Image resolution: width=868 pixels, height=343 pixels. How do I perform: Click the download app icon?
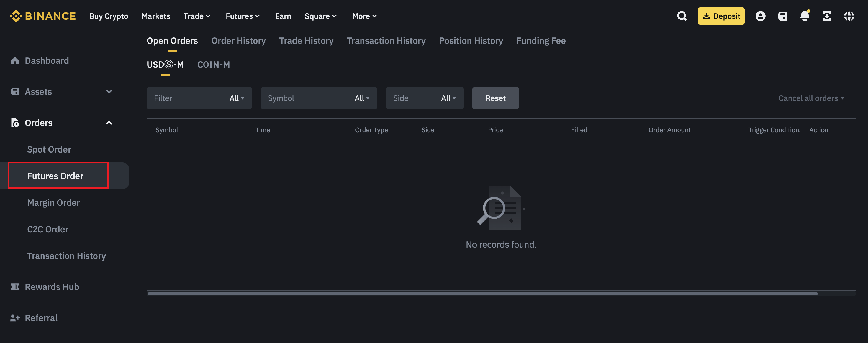[x=827, y=16]
